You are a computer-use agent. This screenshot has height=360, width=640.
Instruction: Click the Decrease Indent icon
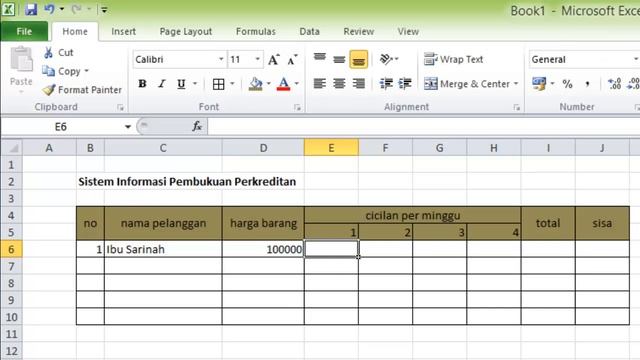386,84
